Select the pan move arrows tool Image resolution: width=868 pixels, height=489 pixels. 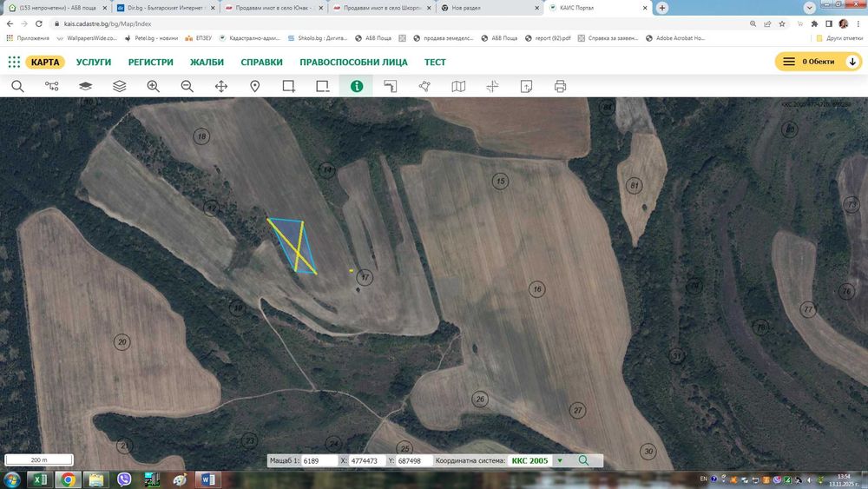220,86
